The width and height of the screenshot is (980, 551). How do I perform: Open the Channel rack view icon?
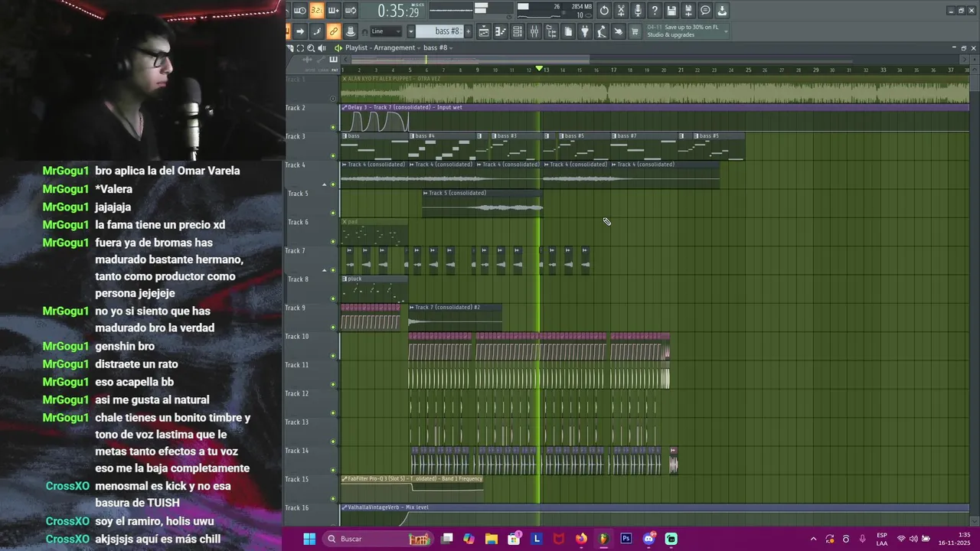point(518,31)
